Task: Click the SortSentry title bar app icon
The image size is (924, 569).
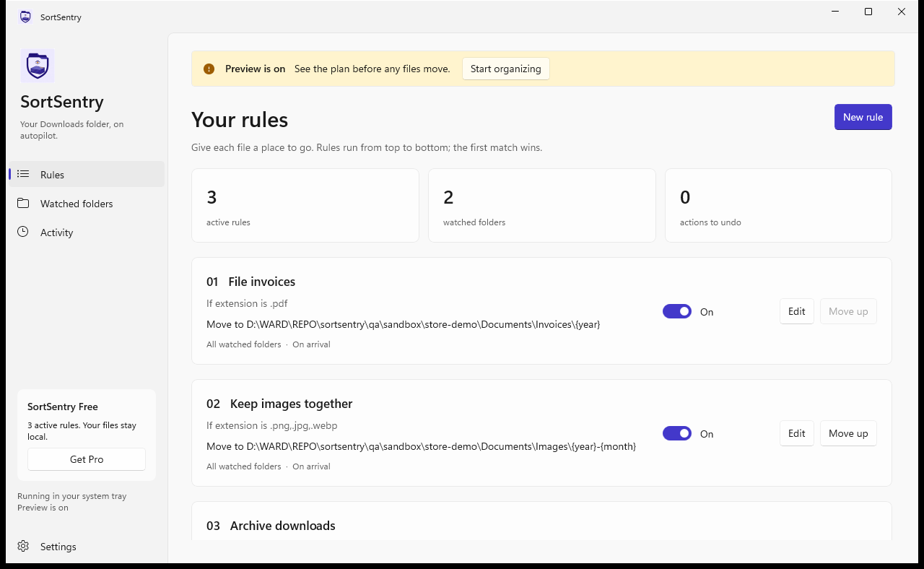Action: pos(26,17)
